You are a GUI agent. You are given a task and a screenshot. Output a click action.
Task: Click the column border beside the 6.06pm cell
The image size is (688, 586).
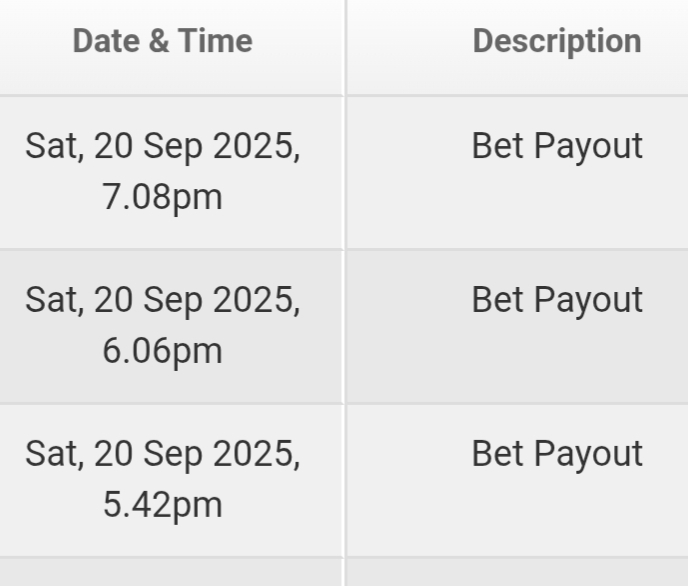345,327
